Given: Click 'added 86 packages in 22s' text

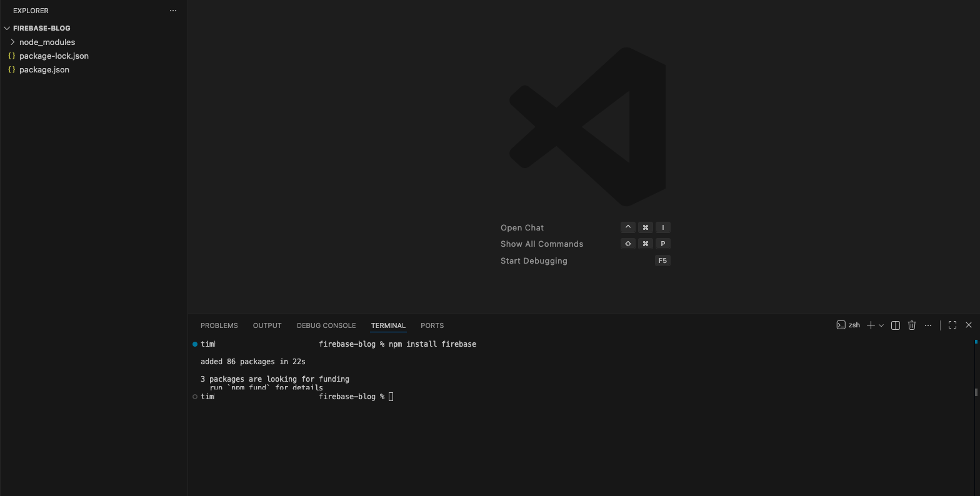Looking at the screenshot, I should [x=253, y=362].
